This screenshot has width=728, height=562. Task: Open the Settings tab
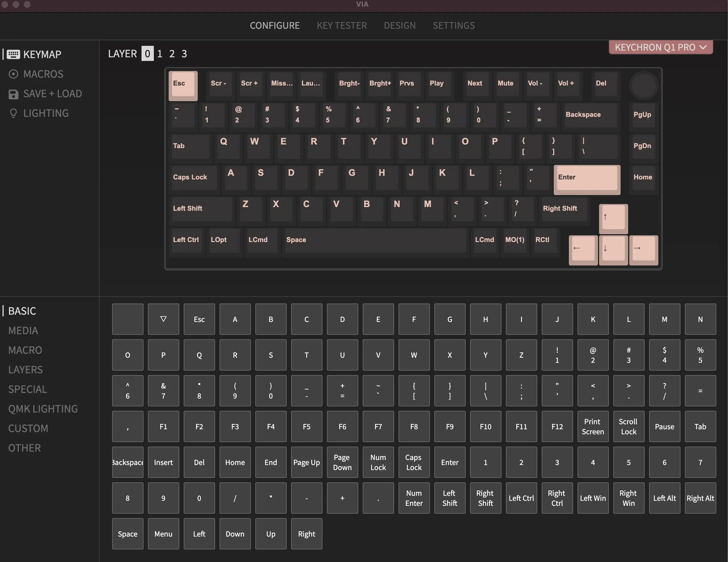454,26
